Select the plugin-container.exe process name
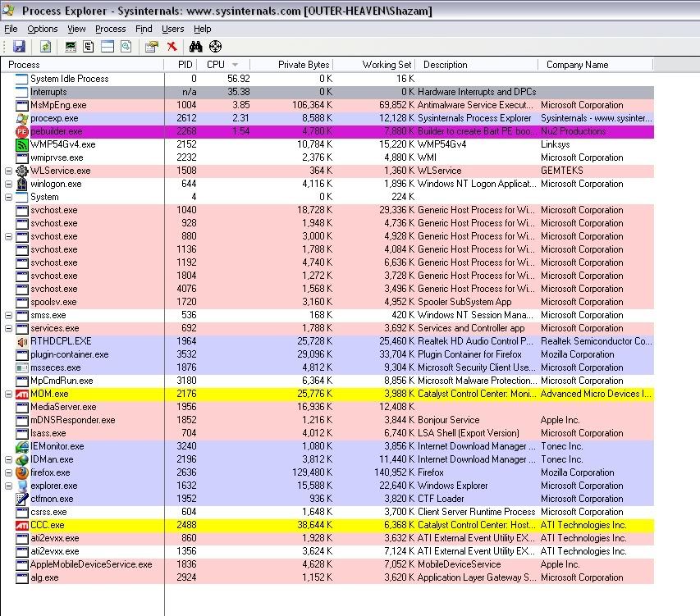This screenshot has height=616, width=700. tap(70, 354)
